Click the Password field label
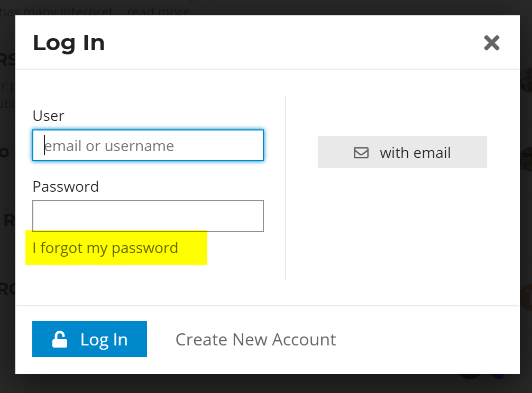The image size is (532, 393). point(66,186)
